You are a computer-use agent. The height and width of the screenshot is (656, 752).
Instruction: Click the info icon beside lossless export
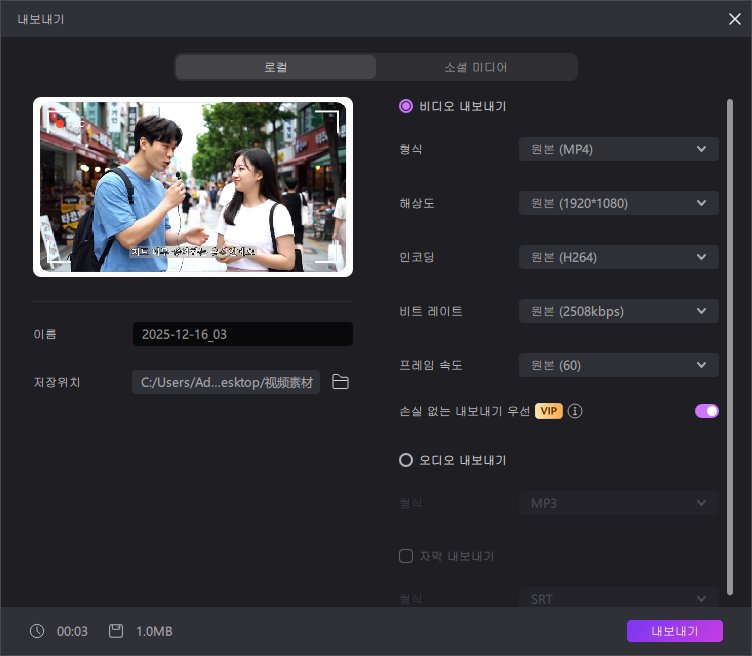(575, 411)
